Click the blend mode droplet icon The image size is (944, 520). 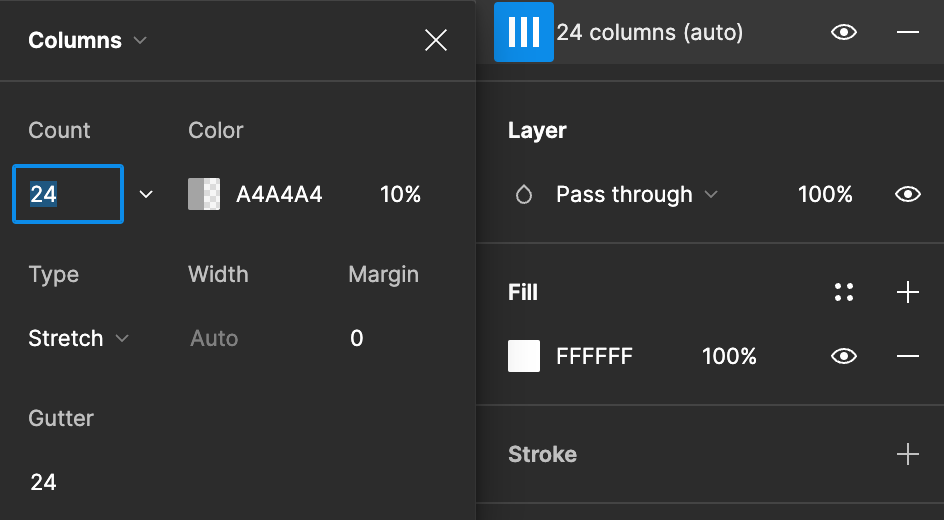[524, 195]
